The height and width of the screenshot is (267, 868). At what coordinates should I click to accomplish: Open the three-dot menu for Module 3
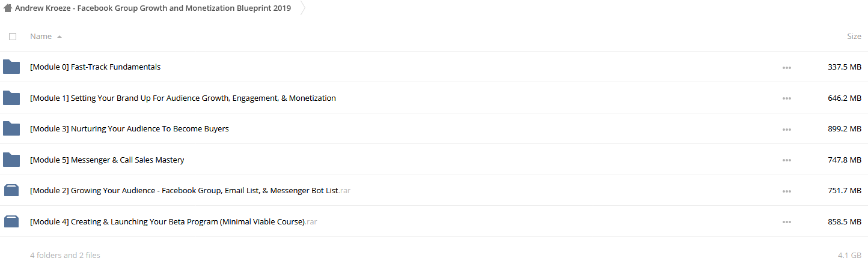(787, 129)
